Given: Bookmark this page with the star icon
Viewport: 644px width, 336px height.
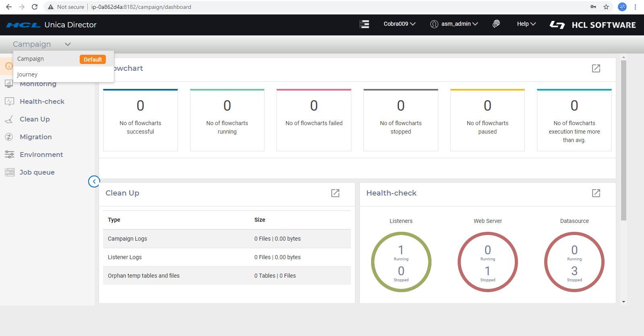Looking at the screenshot, I should pos(606,7).
